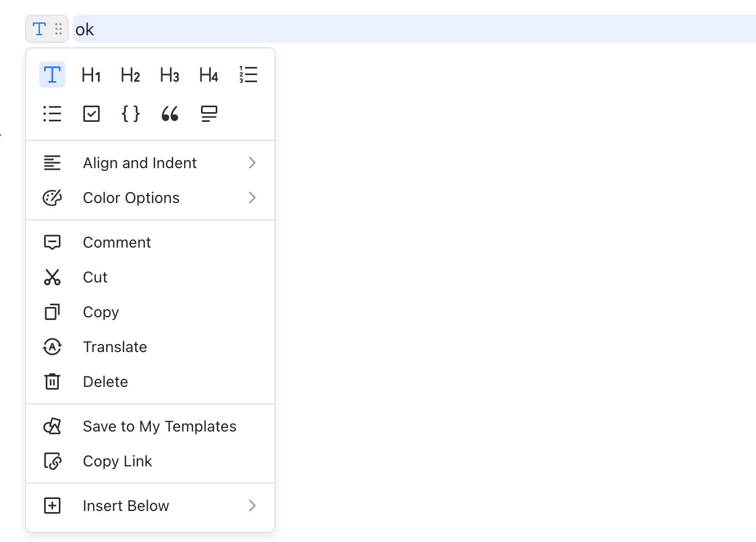Save block to My Templates
Viewport: 756px width, 542px height.
pos(160,426)
